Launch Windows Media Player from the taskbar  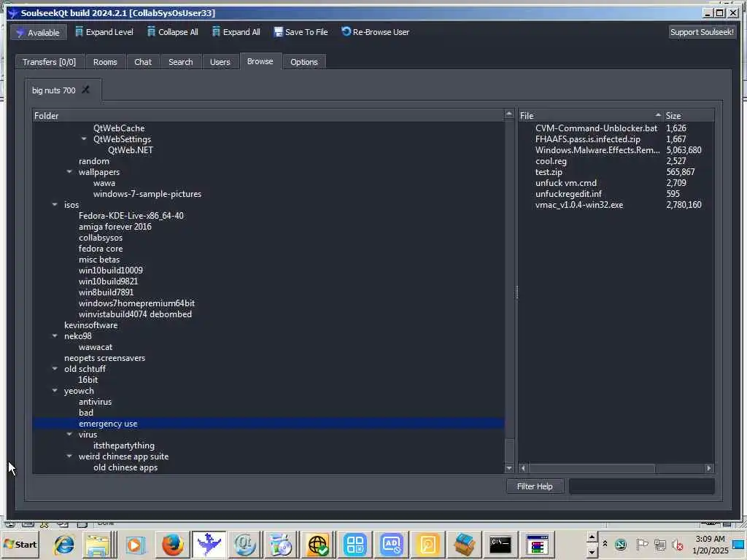[135, 545]
